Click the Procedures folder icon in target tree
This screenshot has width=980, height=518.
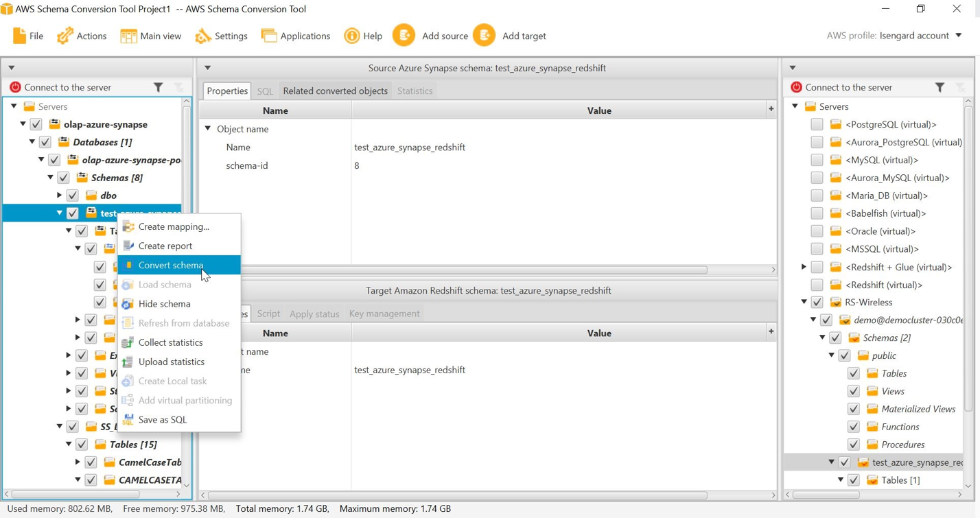(x=872, y=445)
